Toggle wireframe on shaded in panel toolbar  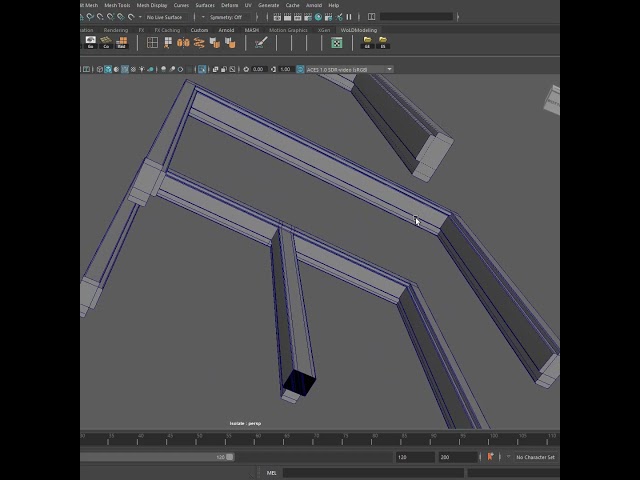(x=125, y=69)
